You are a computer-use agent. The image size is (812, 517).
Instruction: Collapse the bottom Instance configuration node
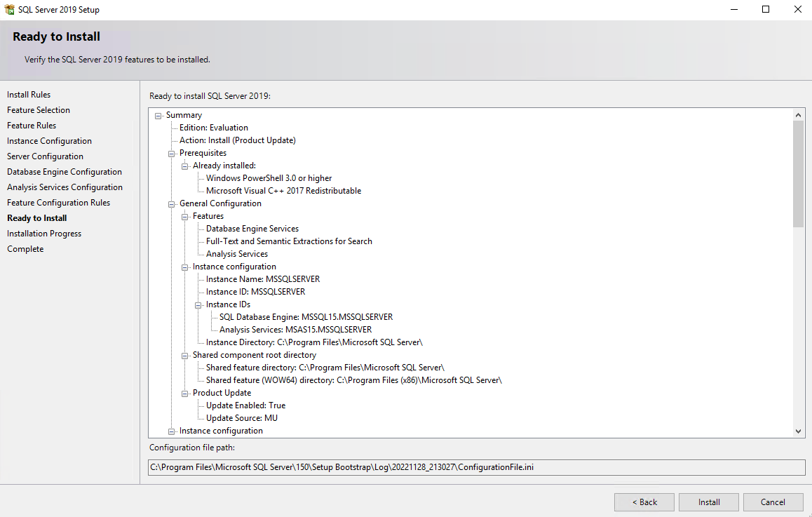[171, 431]
